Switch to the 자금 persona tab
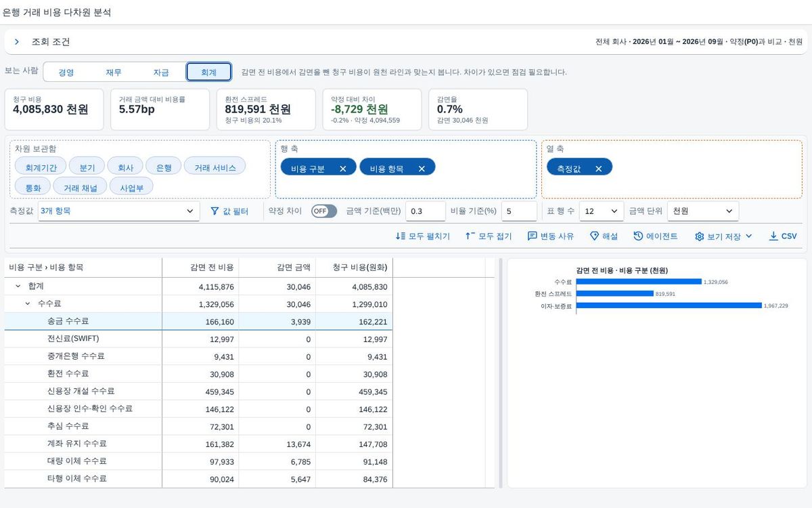Image resolution: width=812 pixels, height=508 pixels. 161,72
